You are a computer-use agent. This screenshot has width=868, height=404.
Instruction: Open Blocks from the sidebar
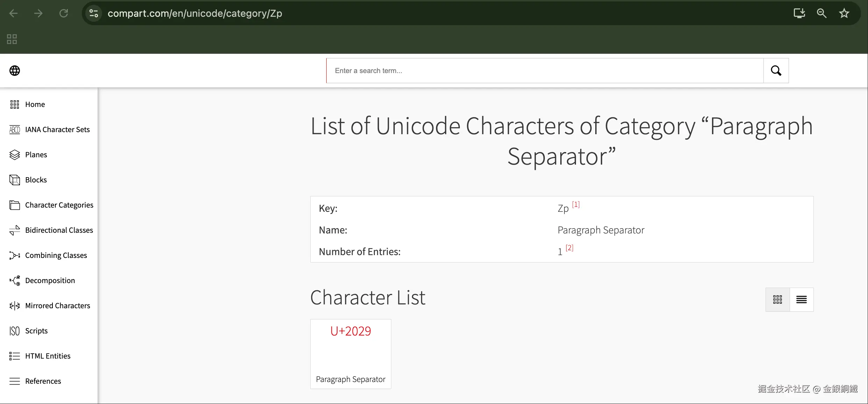click(36, 180)
